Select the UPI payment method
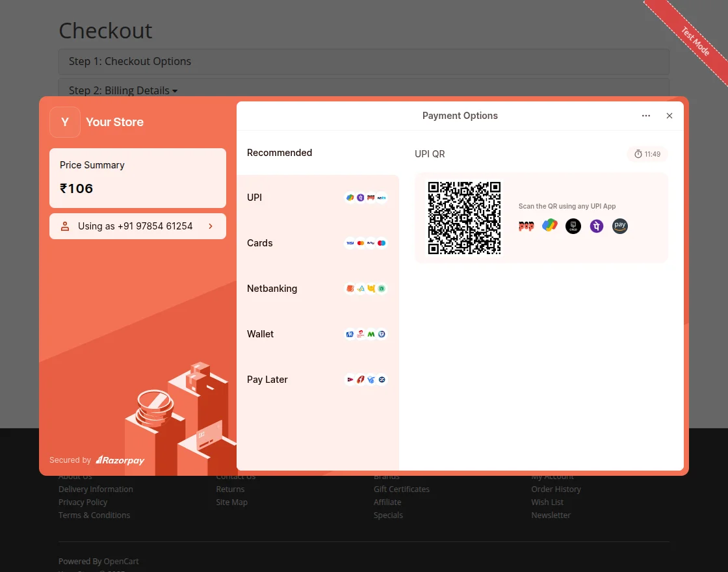 318,198
